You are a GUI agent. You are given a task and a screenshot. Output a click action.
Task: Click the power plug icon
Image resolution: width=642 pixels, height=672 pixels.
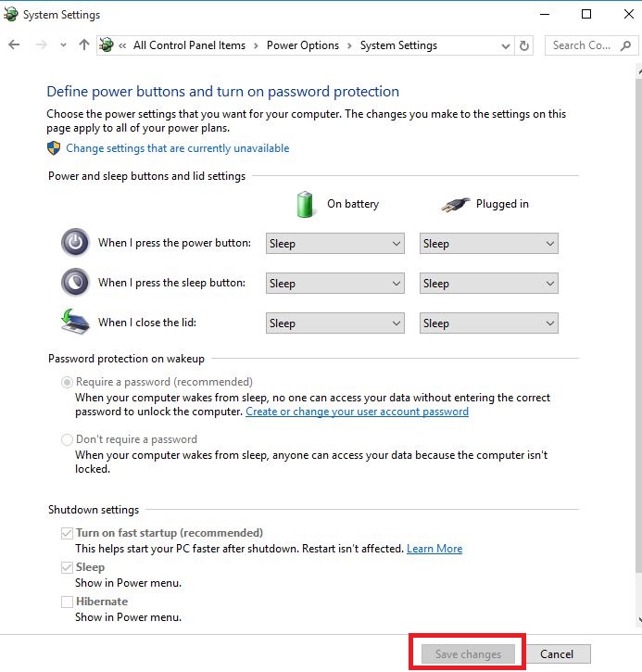click(456, 205)
